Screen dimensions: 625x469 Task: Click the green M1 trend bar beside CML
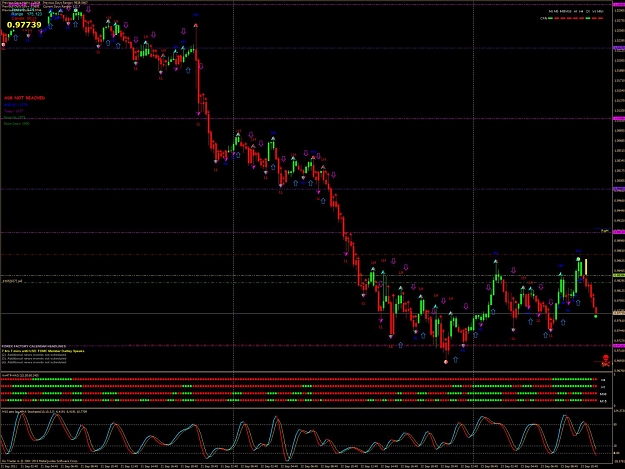pos(550,18)
